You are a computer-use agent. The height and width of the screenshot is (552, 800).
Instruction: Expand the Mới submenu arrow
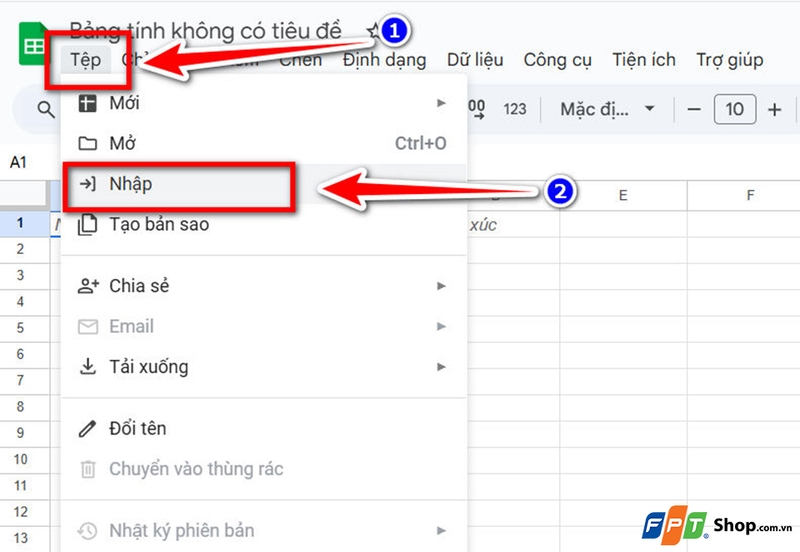click(441, 103)
